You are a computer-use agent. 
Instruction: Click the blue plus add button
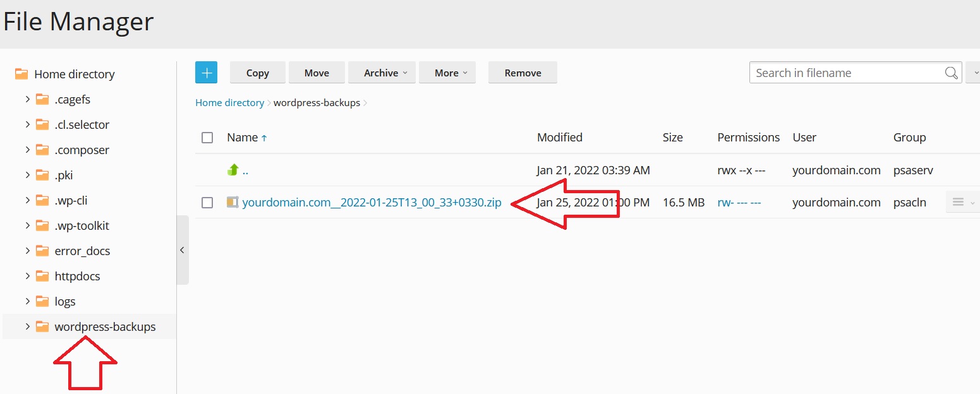(x=206, y=73)
